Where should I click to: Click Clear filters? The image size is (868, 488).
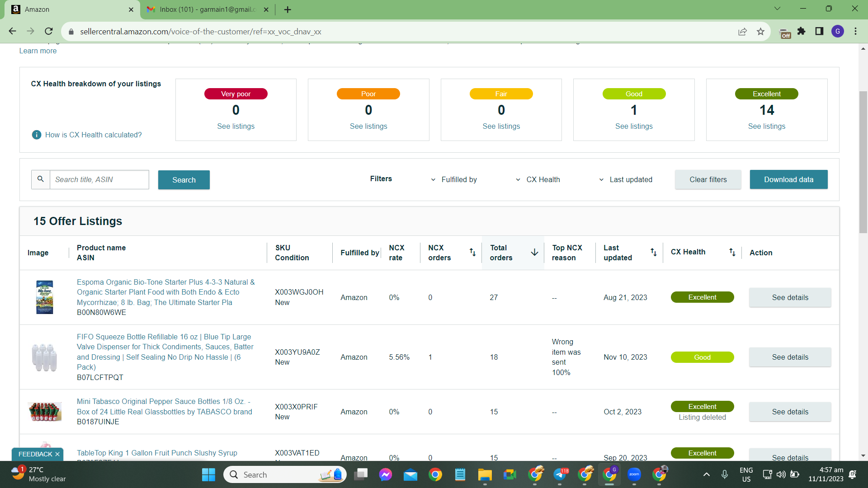pyautogui.click(x=708, y=179)
